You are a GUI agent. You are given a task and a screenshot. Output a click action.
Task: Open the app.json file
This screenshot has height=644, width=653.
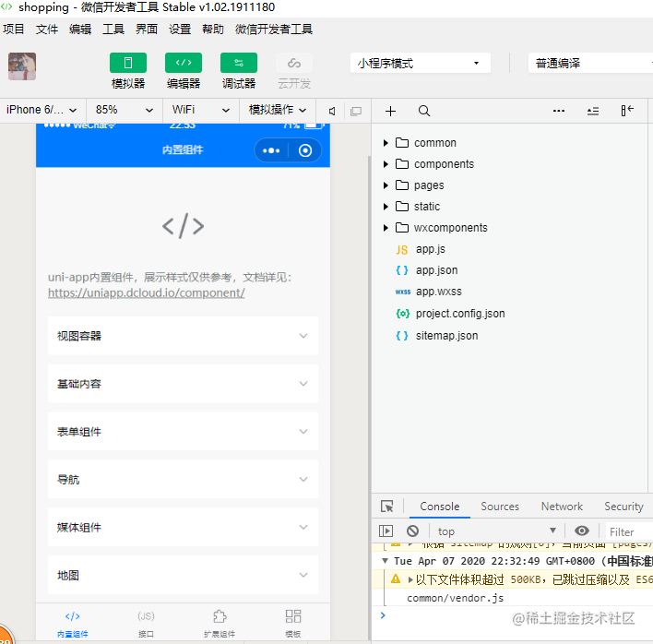(436, 270)
